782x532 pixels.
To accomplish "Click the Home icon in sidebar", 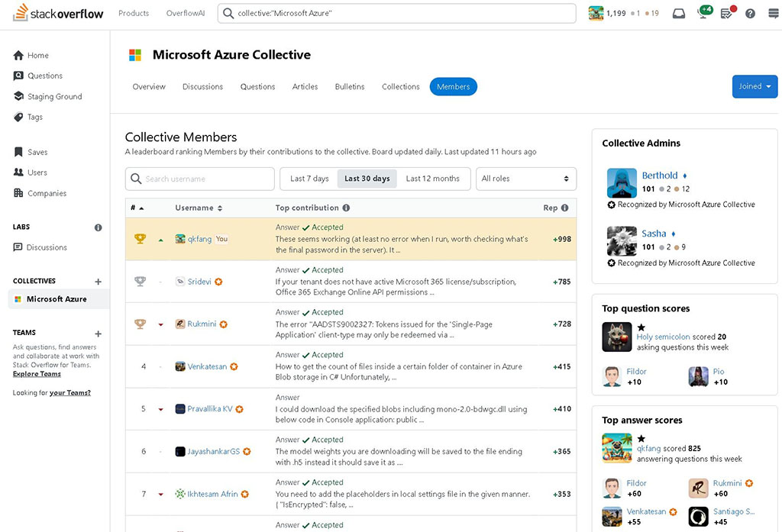I will point(18,56).
